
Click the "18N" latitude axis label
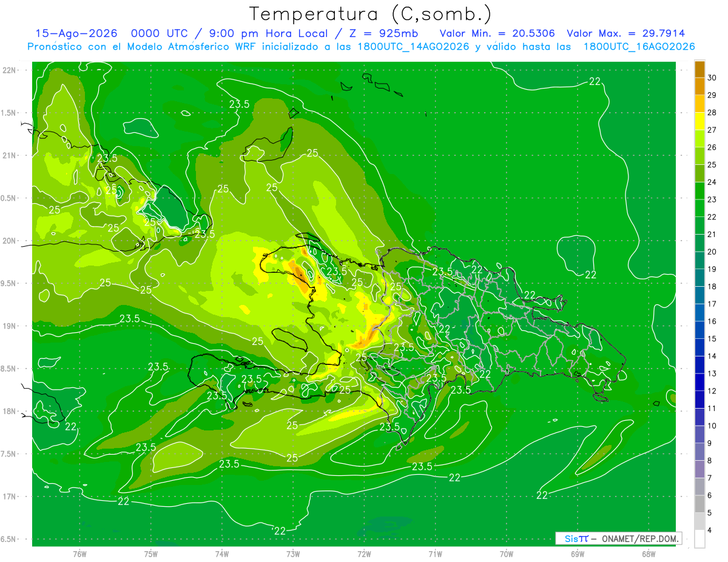click(x=9, y=412)
